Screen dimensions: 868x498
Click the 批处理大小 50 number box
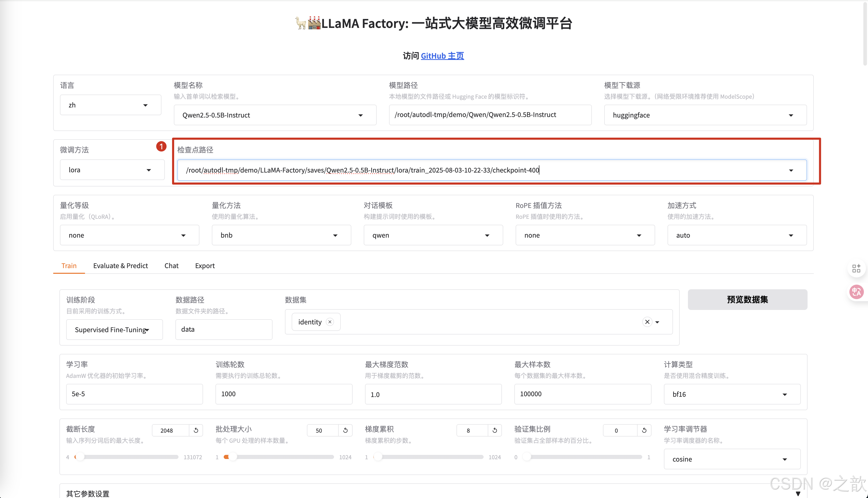(x=323, y=430)
